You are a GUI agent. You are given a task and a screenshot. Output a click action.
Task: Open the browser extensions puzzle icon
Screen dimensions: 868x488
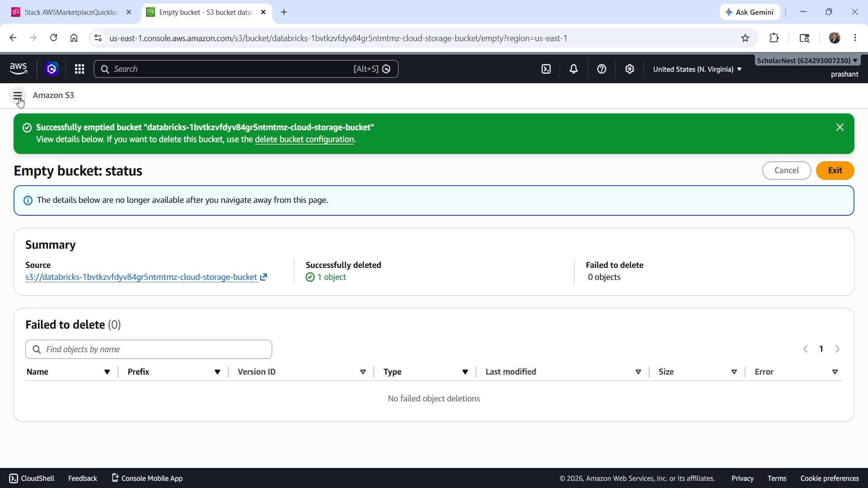[774, 38]
